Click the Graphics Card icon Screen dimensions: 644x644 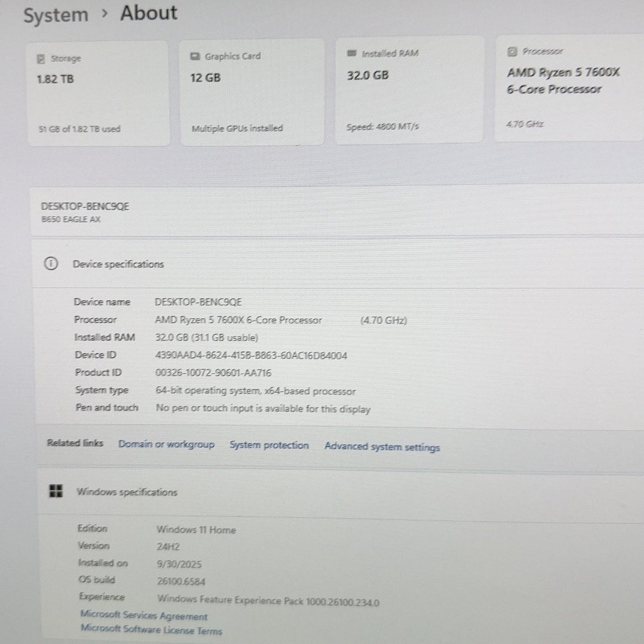[195, 57]
